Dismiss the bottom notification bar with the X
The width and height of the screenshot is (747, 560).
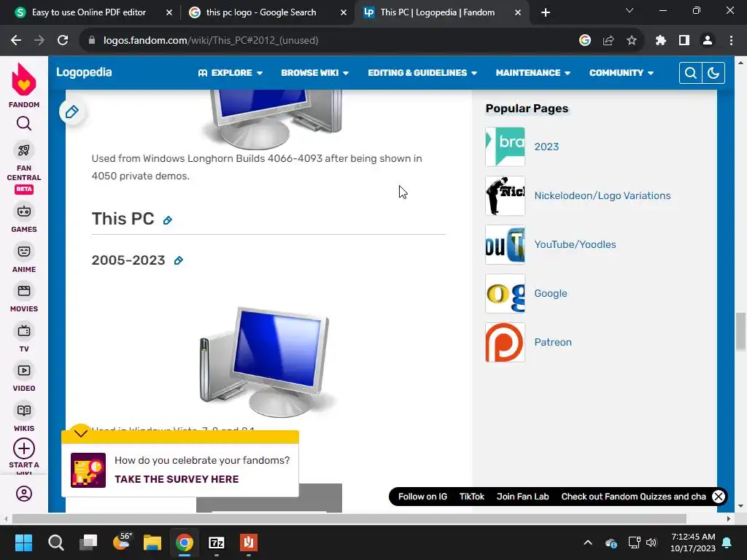719,497
